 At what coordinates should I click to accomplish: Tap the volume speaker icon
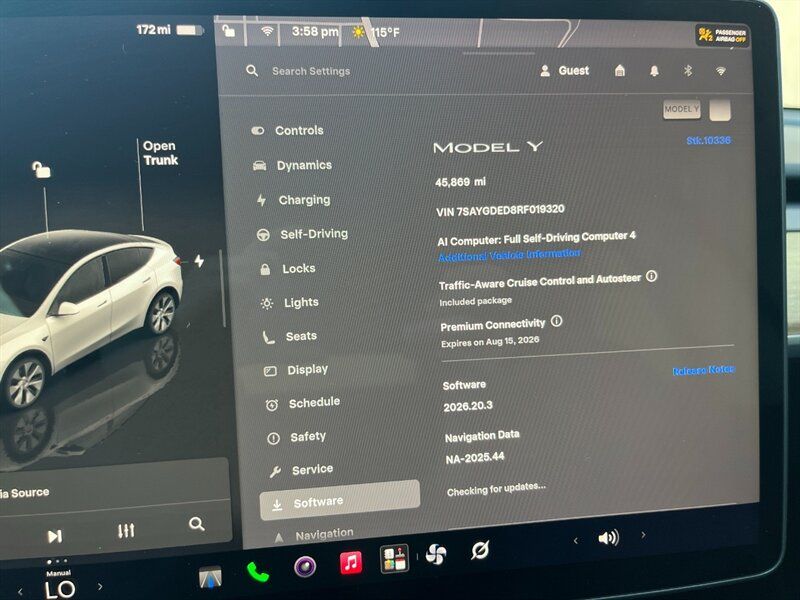(x=609, y=538)
